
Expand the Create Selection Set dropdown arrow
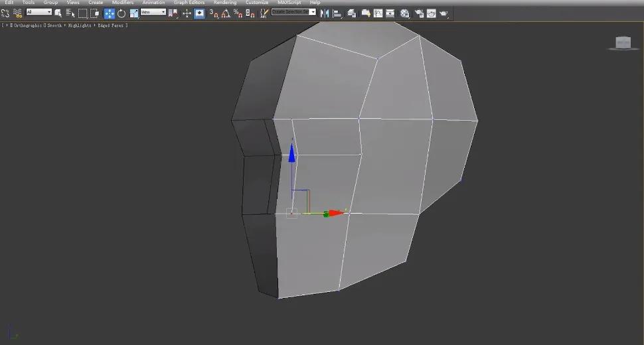pos(313,13)
